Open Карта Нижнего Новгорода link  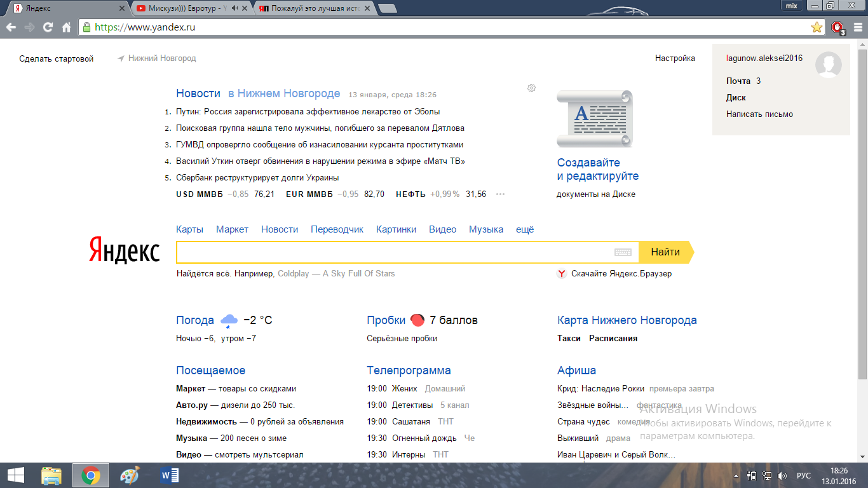coord(627,320)
